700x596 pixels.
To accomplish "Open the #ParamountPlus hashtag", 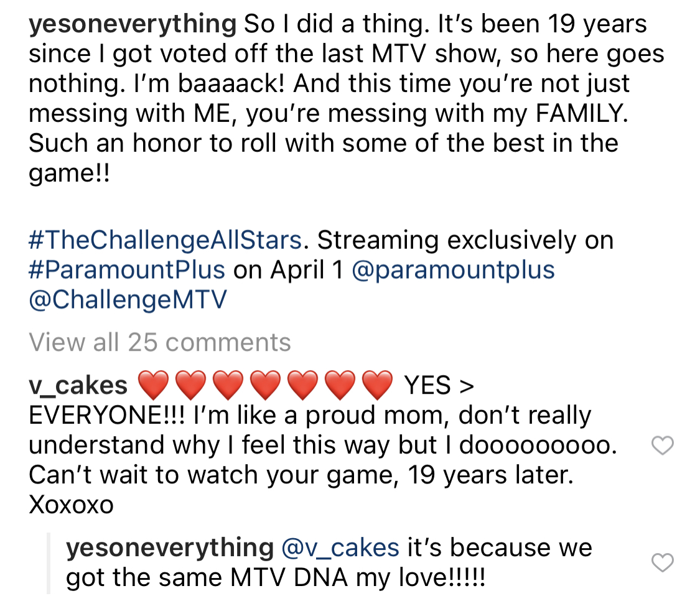I will click(x=127, y=269).
